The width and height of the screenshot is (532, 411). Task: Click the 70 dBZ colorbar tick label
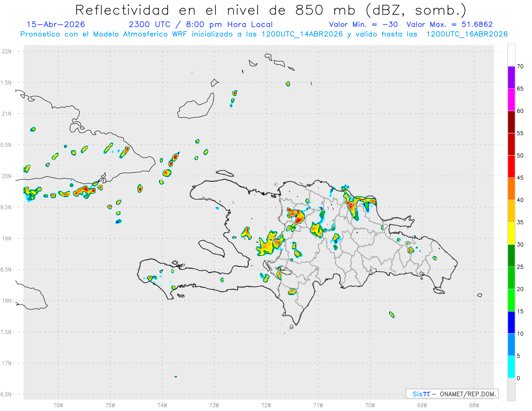tap(521, 67)
